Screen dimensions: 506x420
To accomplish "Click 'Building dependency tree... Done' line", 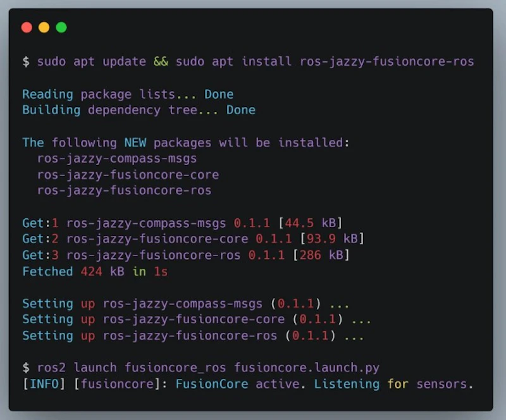I will click(139, 110).
